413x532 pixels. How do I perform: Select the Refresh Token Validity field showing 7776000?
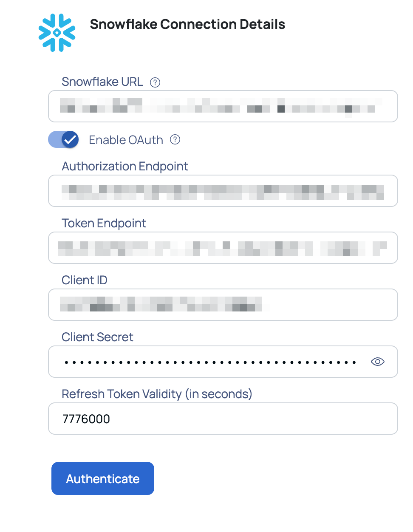223,419
